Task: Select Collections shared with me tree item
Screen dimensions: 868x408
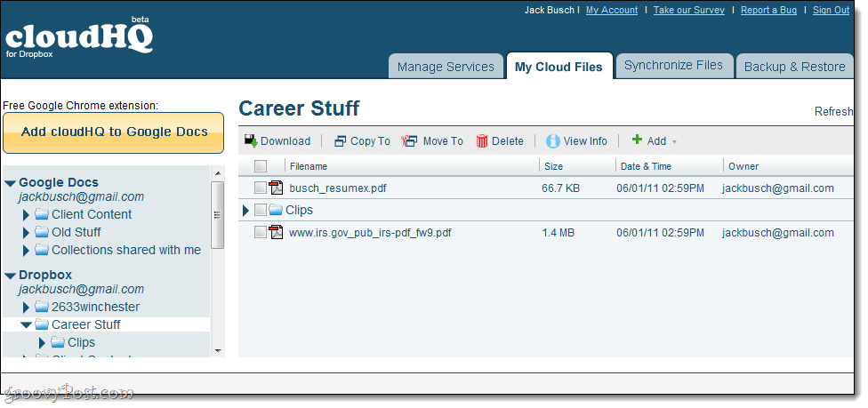Action: (126, 250)
